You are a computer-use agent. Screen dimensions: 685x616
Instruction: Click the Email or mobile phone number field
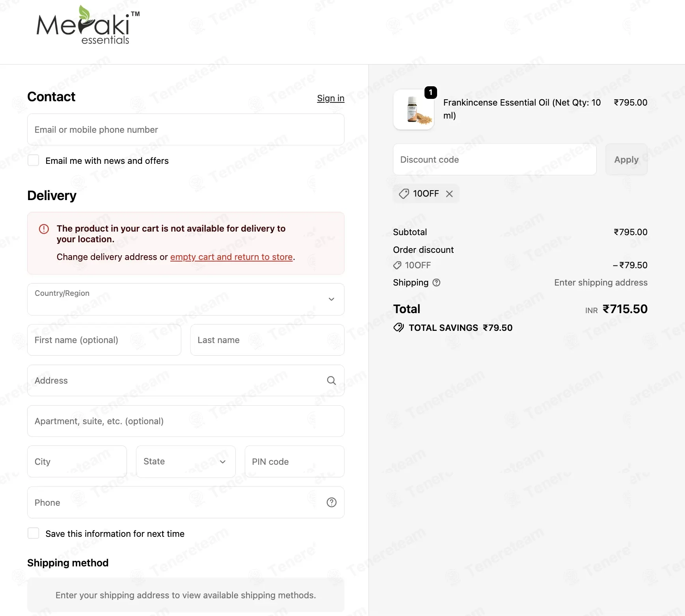point(186,130)
